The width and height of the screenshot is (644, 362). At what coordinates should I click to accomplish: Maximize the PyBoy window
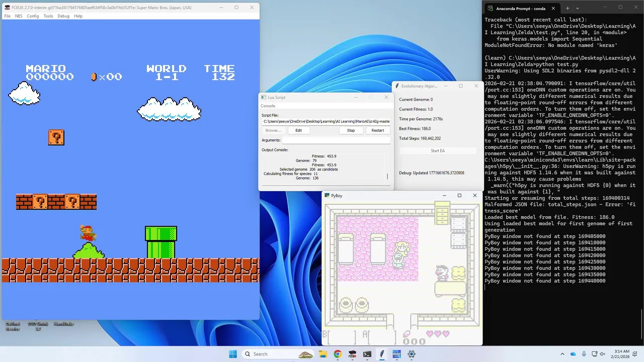(459, 196)
